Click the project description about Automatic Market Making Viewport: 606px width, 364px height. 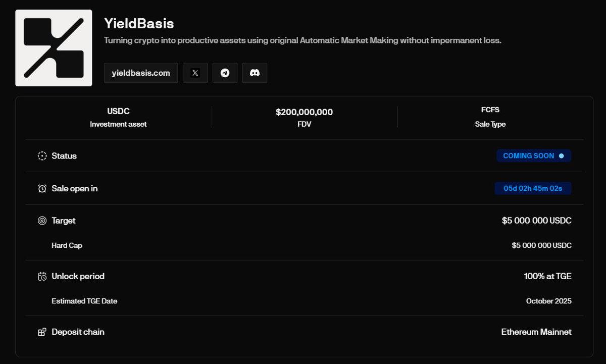[x=302, y=40]
